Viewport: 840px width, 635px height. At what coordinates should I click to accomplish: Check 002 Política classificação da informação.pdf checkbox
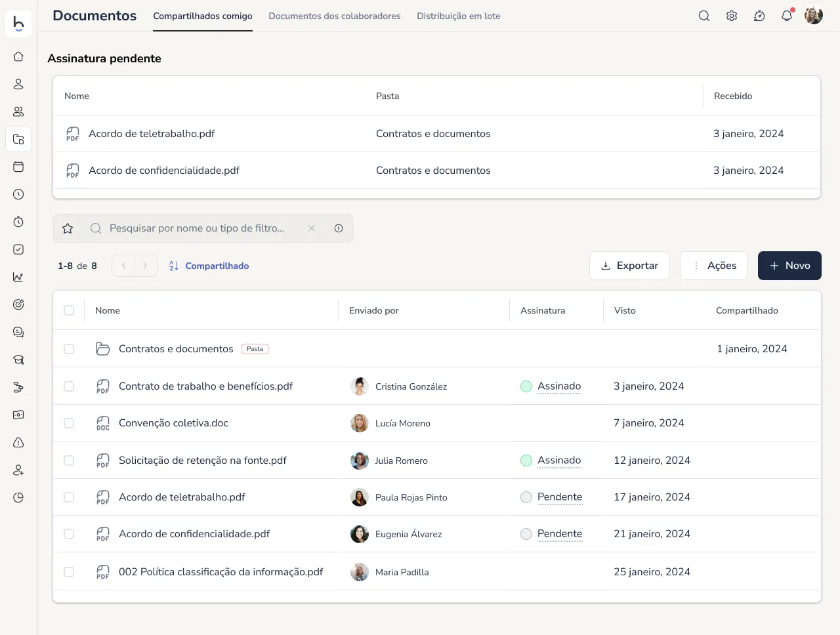69,572
